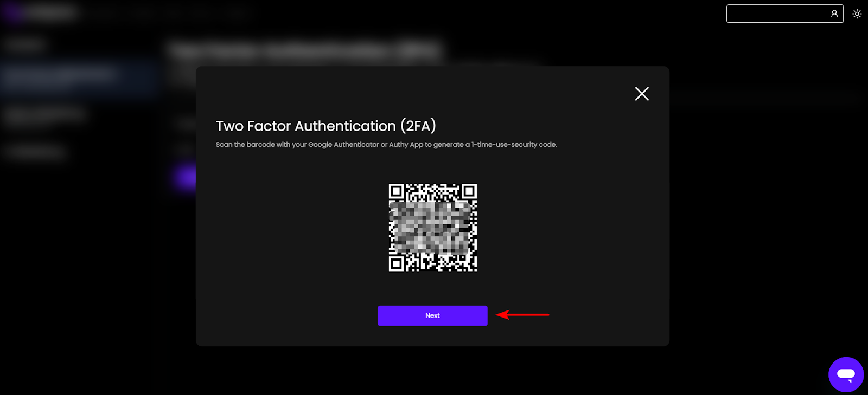The height and width of the screenshot is (395, 868).
Task: Click the blurred purple button behind the dialog
Action: click(x=186, y=177)
